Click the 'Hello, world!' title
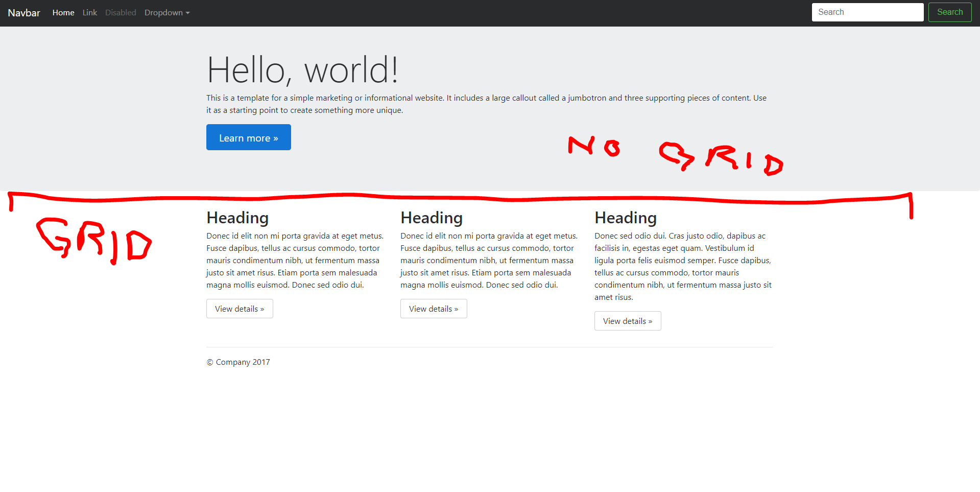Viewport: 980px width, 492px height. point(302,70)
